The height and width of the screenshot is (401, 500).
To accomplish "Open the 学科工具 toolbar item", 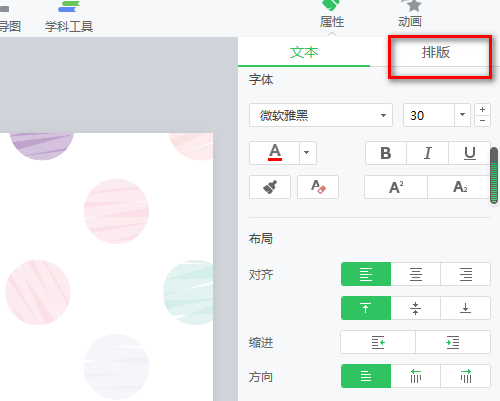I will tap(69, 17).
